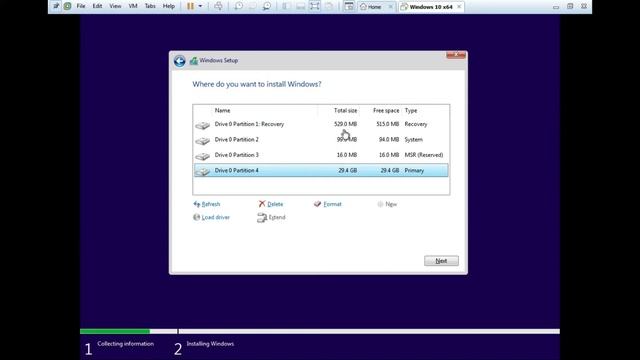This screenshot has width=640, height=360.
Task: Click the send Ctrl+Alt+Del icon
Action: pos(218,6)
